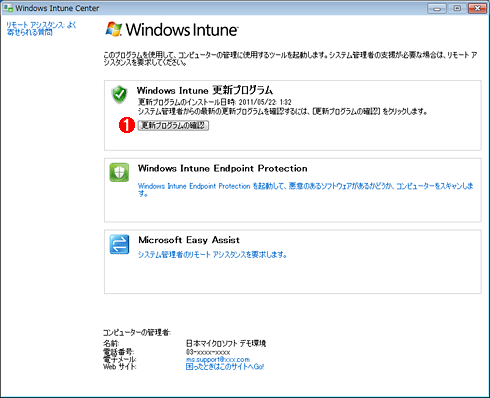Click the Windows Intune logo flag

coord(114,29)
